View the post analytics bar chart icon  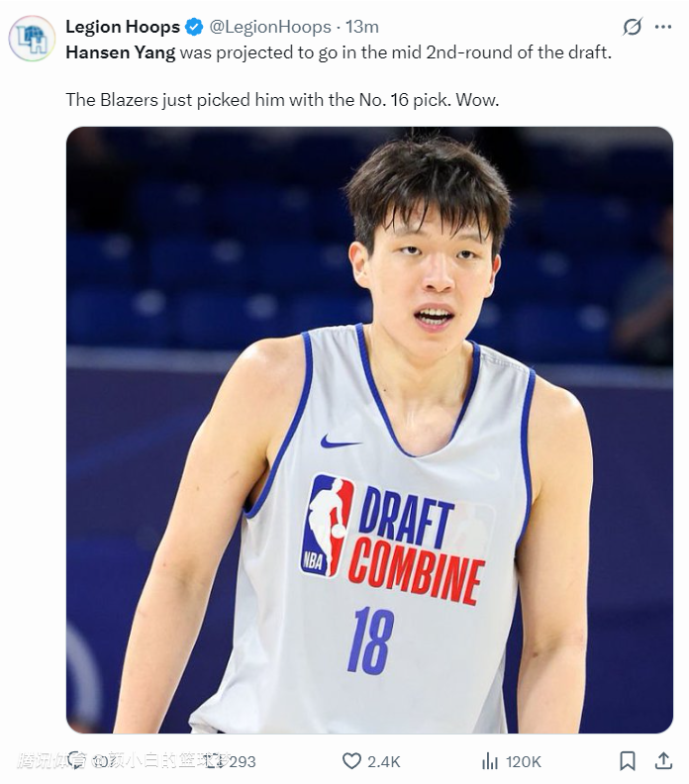(490, 761)
